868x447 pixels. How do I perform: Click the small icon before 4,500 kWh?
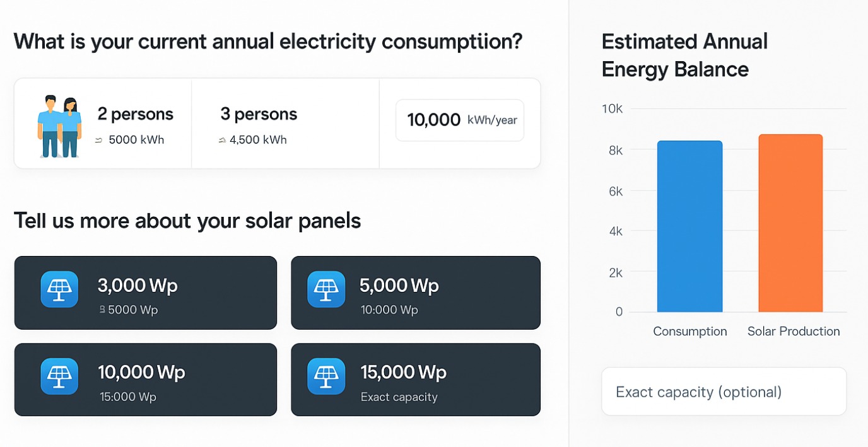point(222,141)
